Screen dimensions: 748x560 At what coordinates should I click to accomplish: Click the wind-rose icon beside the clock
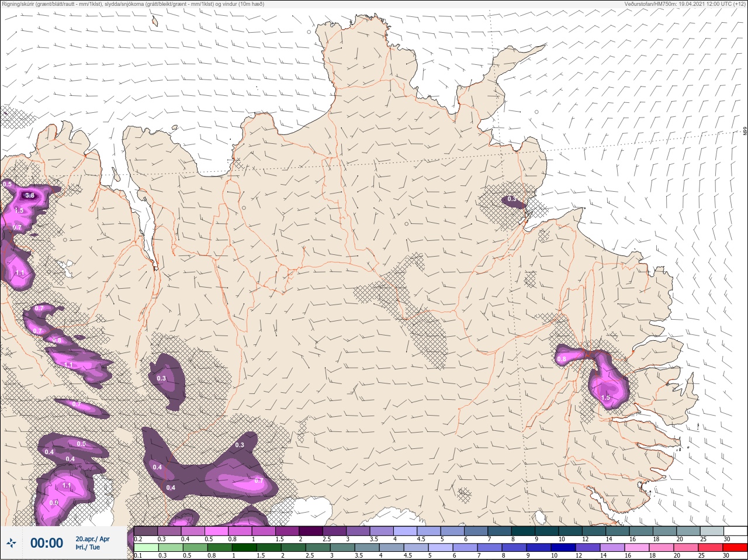click(11, 543)
